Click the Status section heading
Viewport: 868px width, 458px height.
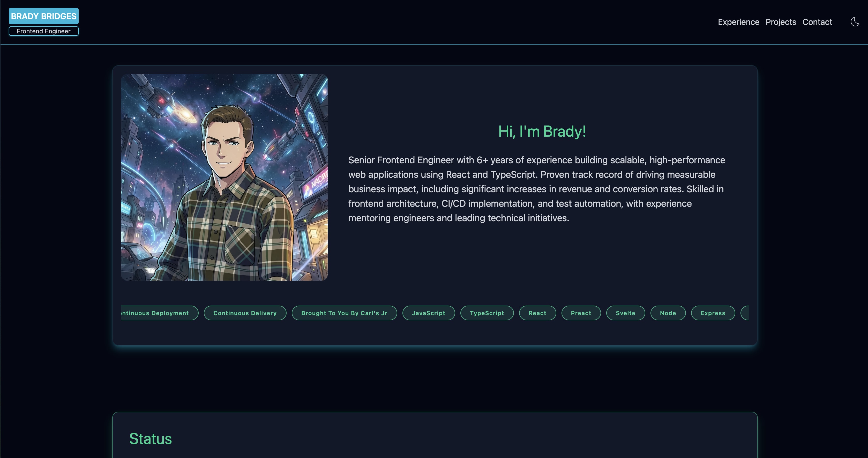pyautogui.click(x=151, y=439)
